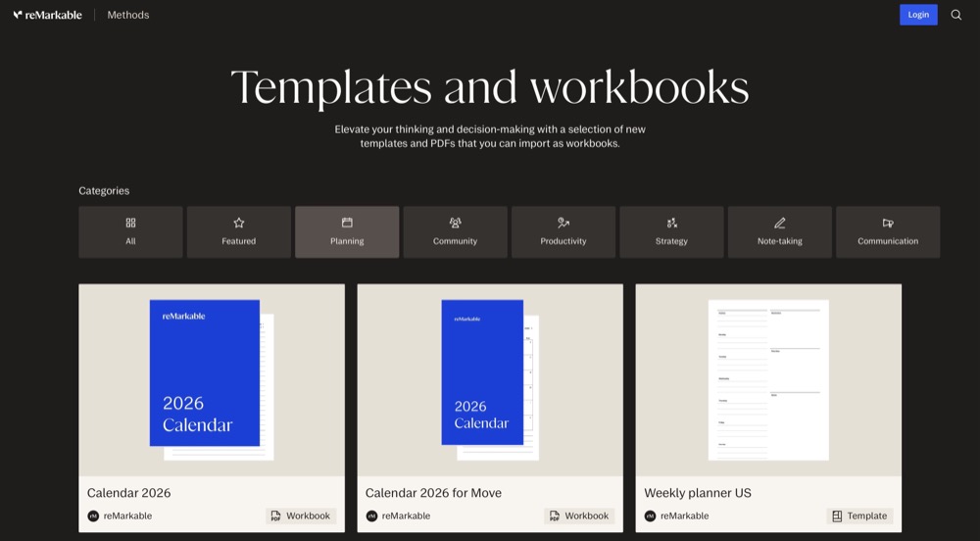Open the Calendar 2026 for Move title

click(x=433, y=493)
